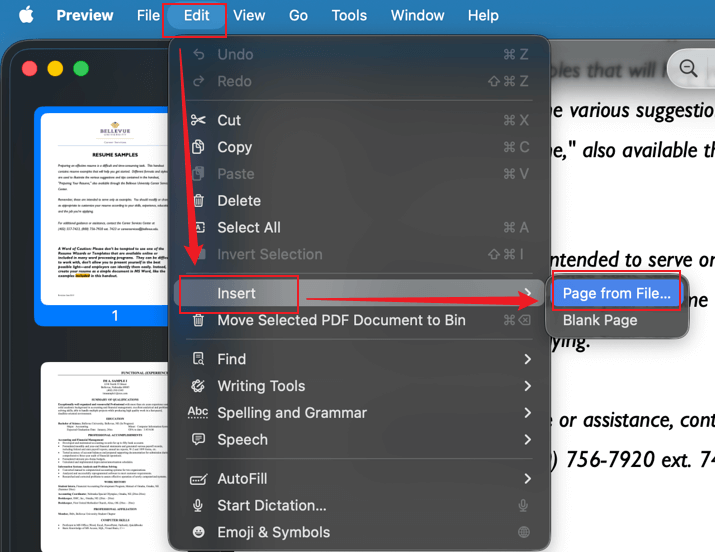
Task: Open the Go menu
Action: [x=298, y=15]
